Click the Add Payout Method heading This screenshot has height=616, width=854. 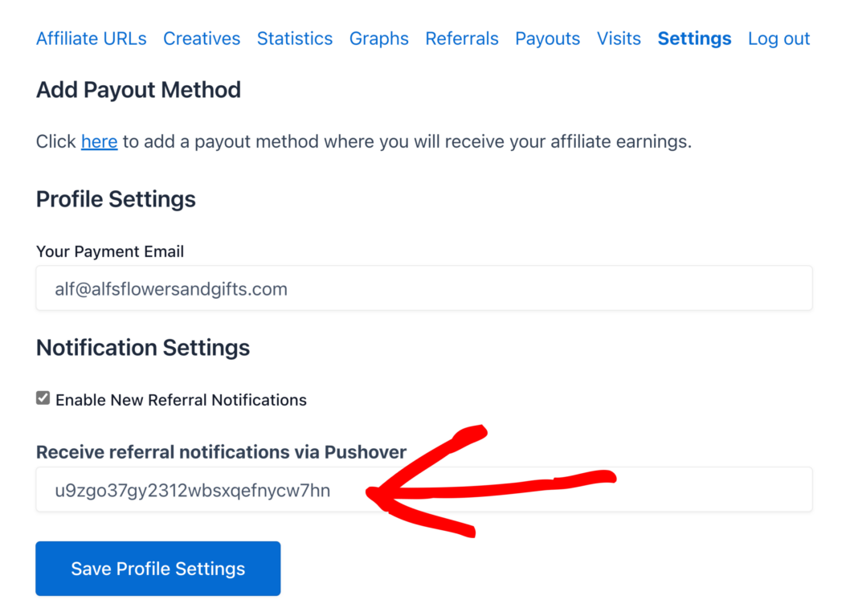click(138, 90)
